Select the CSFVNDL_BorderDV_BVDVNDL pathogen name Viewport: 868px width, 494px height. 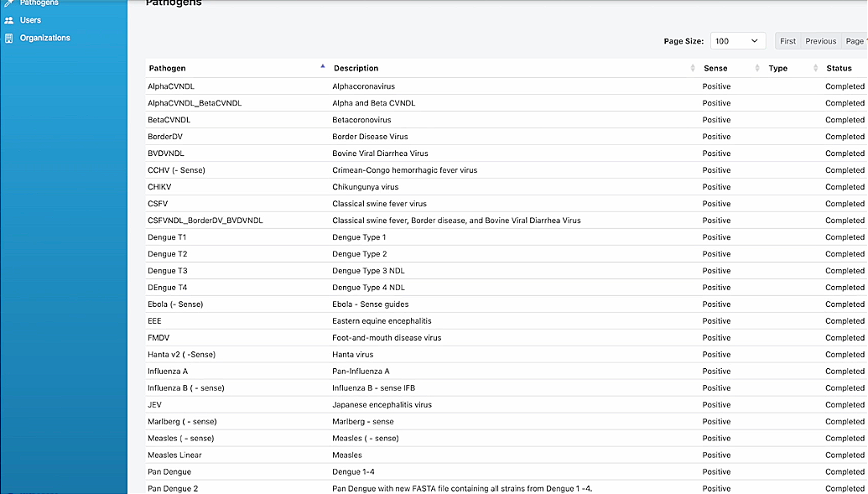[205, 221]
